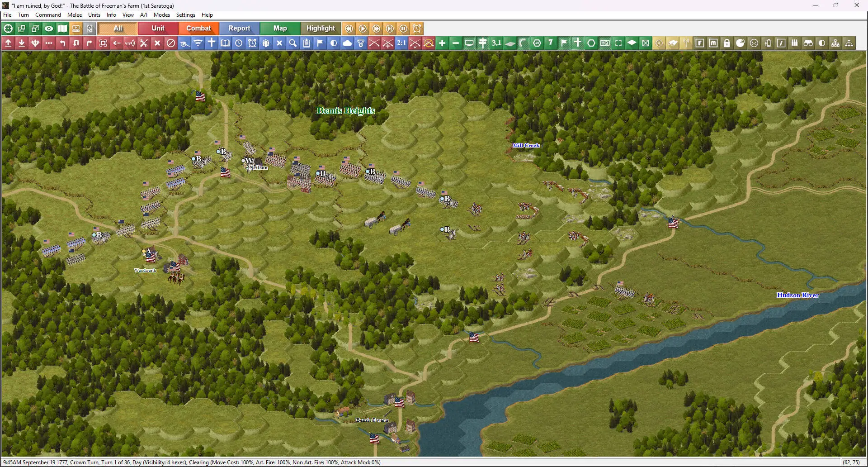Click the pause playback button
Screen dimensions: 868x467
coord(403,29)
